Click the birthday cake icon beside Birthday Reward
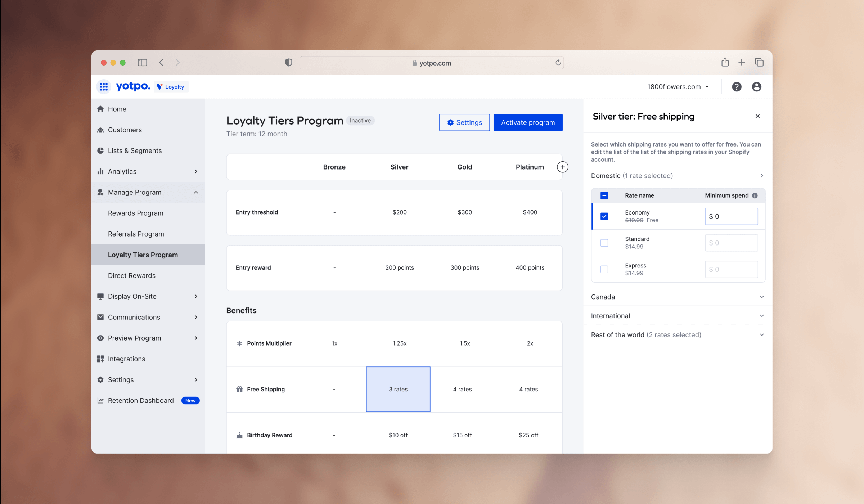 (239, 435)
